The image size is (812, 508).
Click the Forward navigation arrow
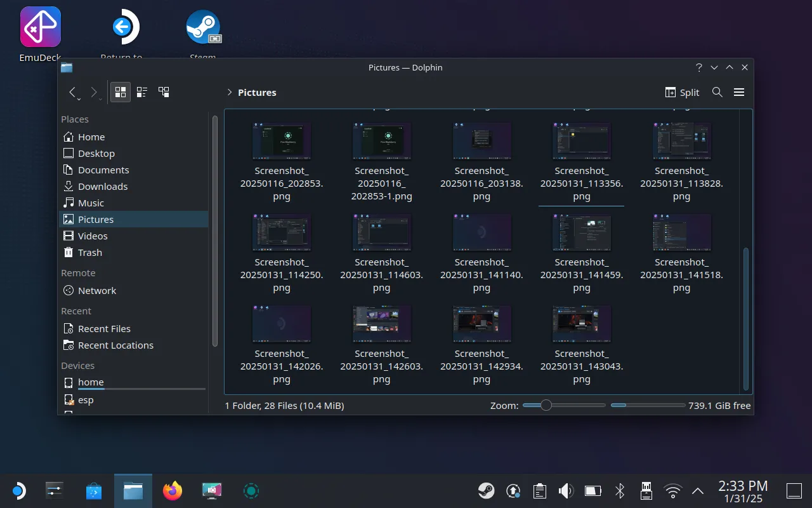(94, 92)
